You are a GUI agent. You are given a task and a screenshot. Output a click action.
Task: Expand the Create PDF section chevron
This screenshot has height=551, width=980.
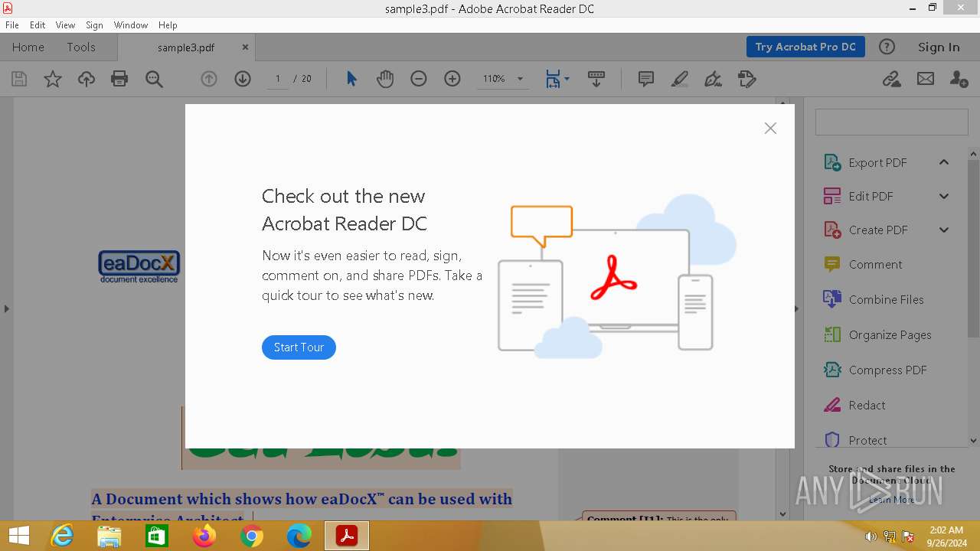944,230
